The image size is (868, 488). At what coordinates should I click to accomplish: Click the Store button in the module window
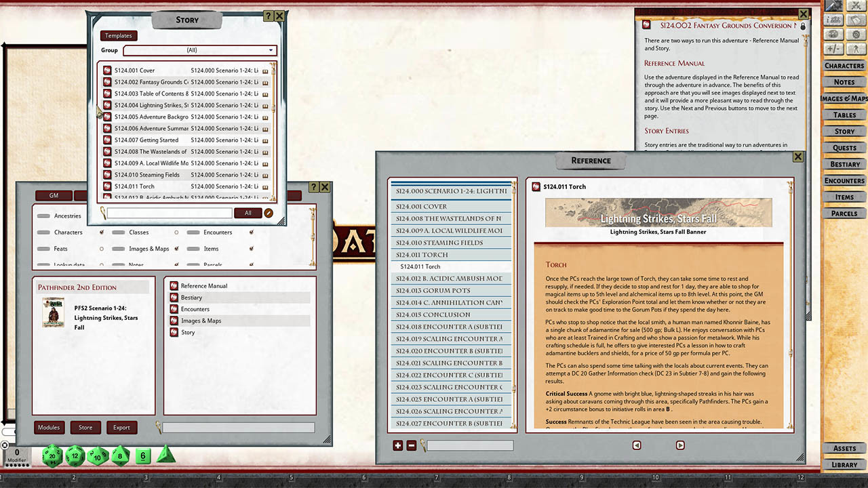pyautogui.click(x=85, y=428)
